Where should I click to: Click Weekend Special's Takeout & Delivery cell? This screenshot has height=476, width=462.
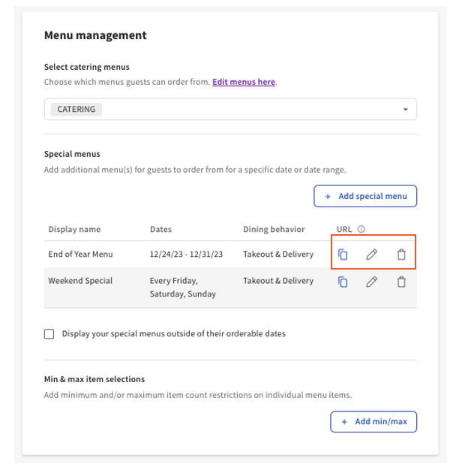pos(278,281)
